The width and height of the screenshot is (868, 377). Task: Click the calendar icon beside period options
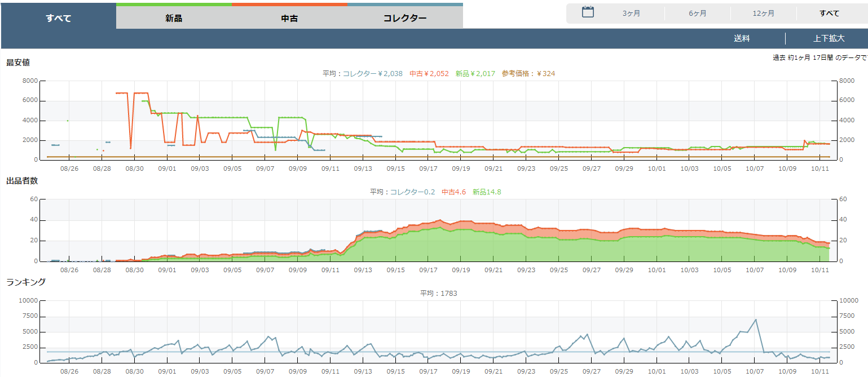(588, 12)
